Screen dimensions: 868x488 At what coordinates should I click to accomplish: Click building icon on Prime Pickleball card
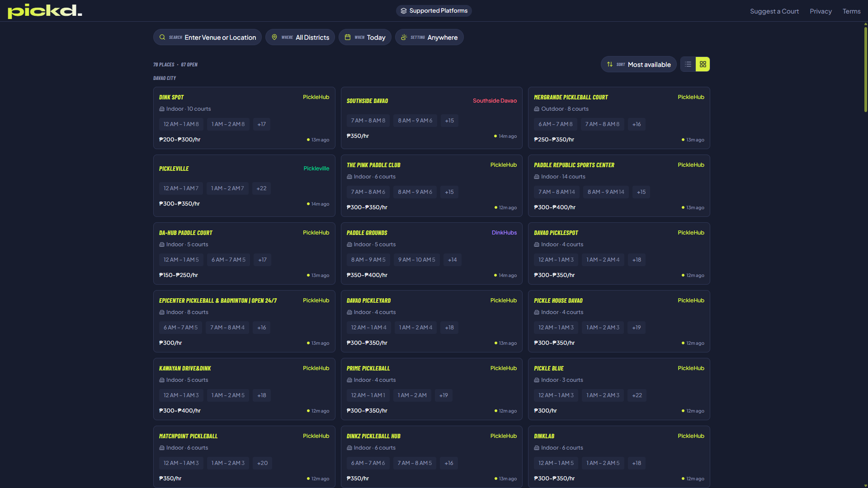click(349, 380)
